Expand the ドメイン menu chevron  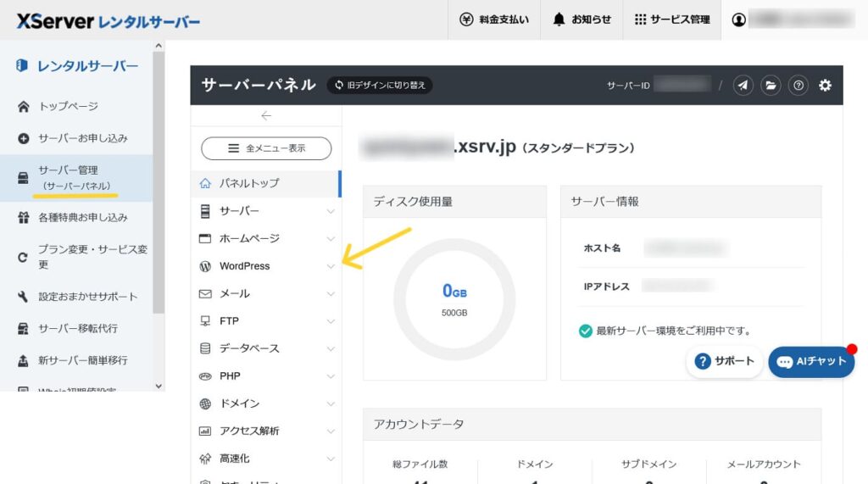[x=331, y=403]
